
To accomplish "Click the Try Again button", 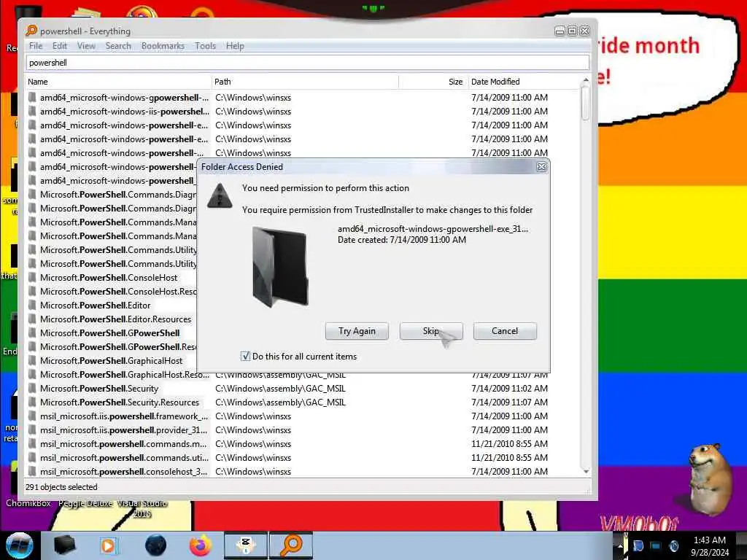I will pyautogui.click(x=357, y=331).
